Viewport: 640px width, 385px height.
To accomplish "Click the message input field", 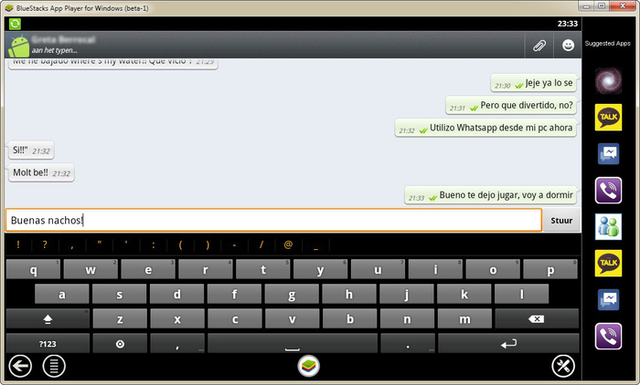I will point(273,220).
